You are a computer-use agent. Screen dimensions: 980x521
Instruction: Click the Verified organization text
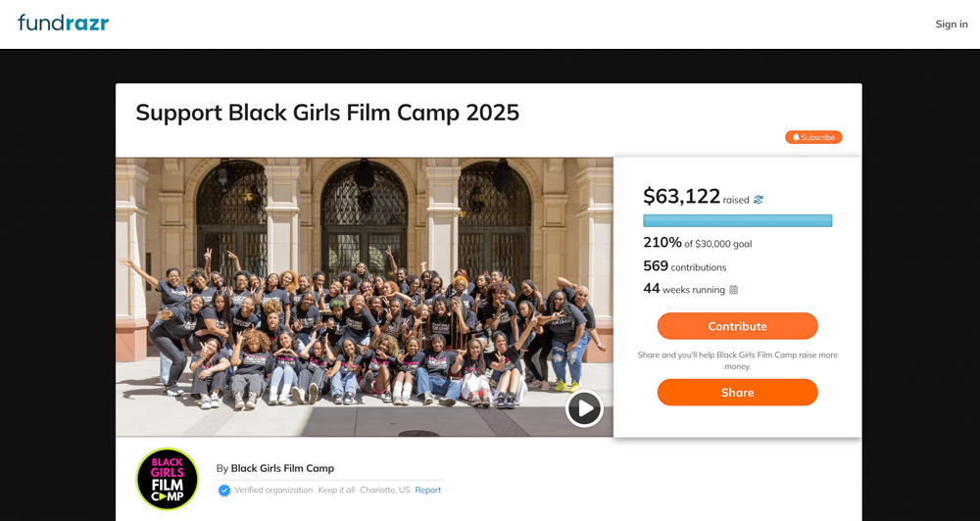[x=273, y=490]
